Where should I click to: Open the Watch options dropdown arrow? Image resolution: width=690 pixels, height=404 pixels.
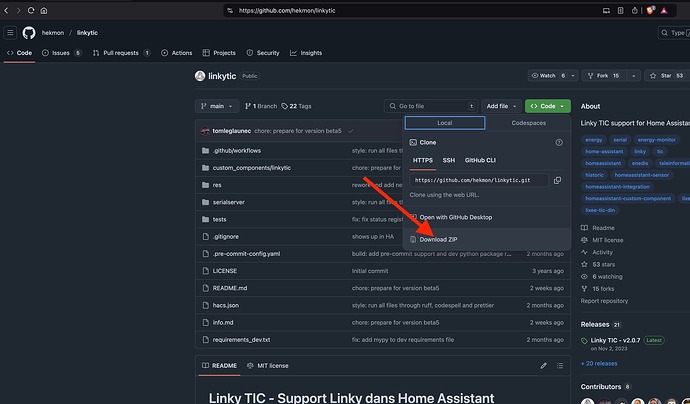[573, 76]
